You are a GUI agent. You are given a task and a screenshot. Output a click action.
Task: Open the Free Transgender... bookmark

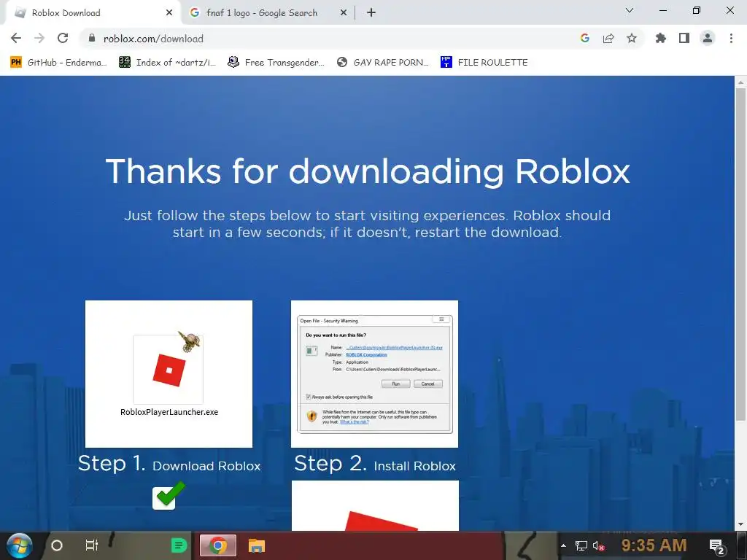276,63
